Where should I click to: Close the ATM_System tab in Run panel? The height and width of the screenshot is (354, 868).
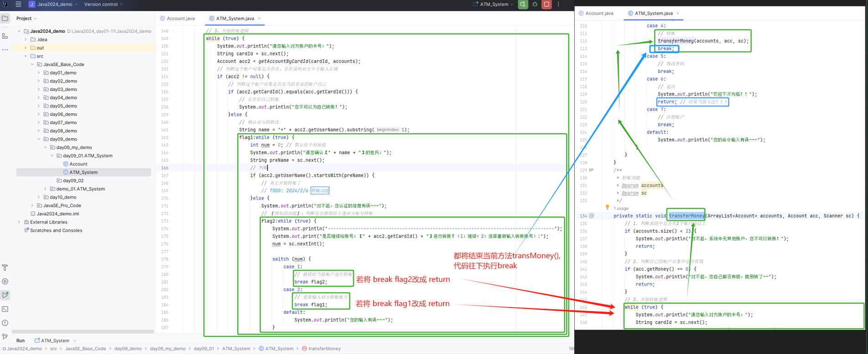[x=75, y=341]
